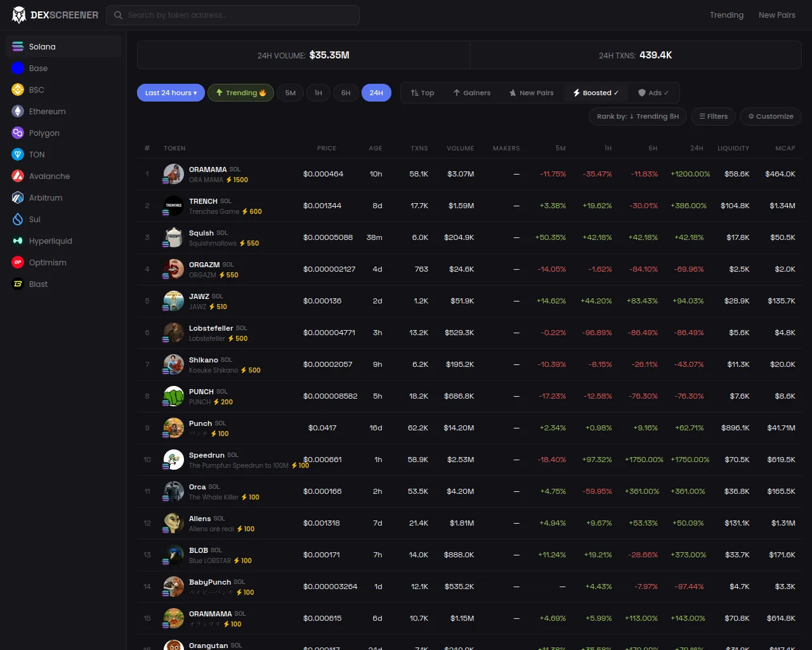This screenshot has height=650, width=812.
Task: Open Trending in the top navigation
Action: [x=726, y=15]
